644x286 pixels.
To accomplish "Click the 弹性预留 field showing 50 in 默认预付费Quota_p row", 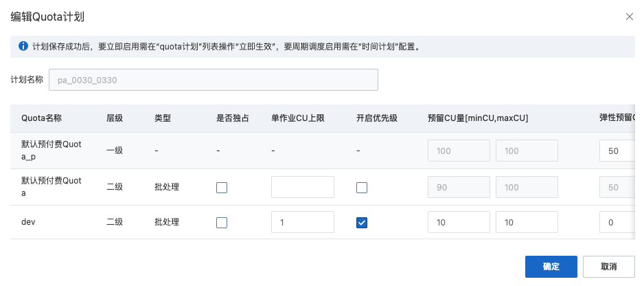I will pos(617,151).
